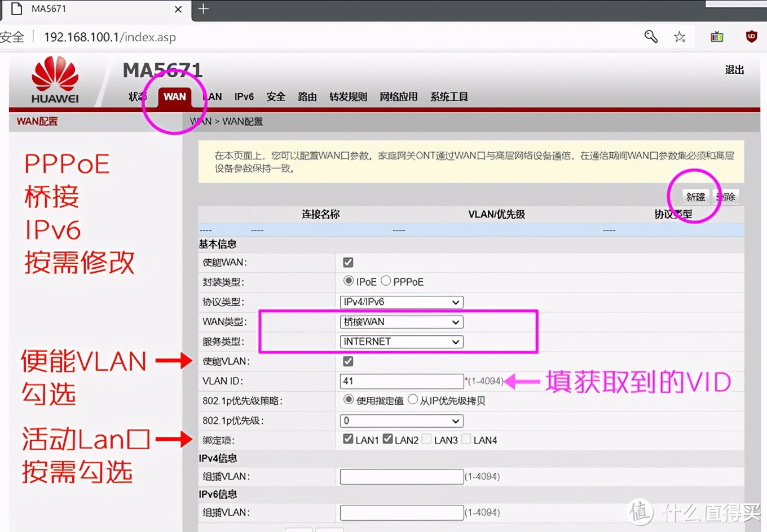Toggle the 使能WAN checkbox

pyautogui.click(x=348, y=262)
